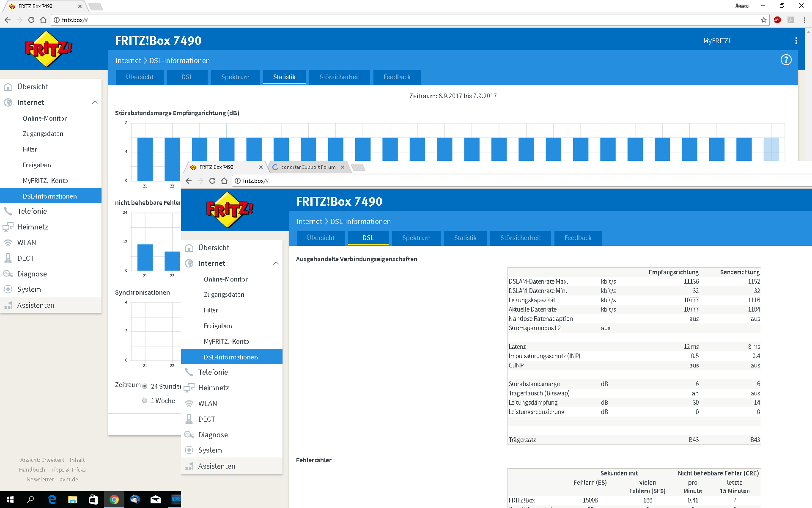
Task: Switch to the Spektrum tab
Action: (235, 77)
